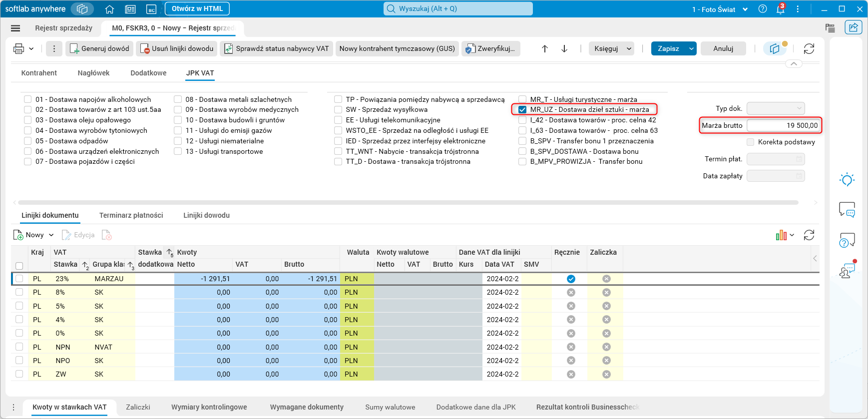Open the Typ dok. combo box

tap(776, 108)
